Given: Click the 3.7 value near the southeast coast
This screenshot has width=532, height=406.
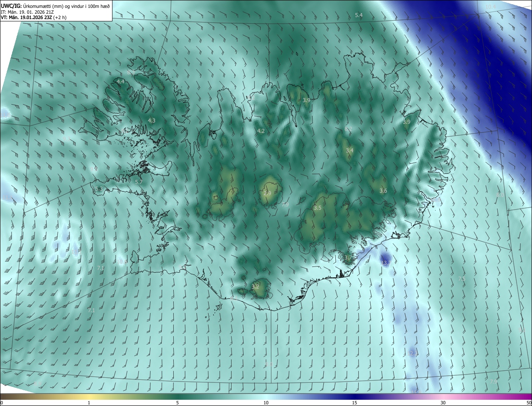Looking at the screenshot, I should (348, 258).
